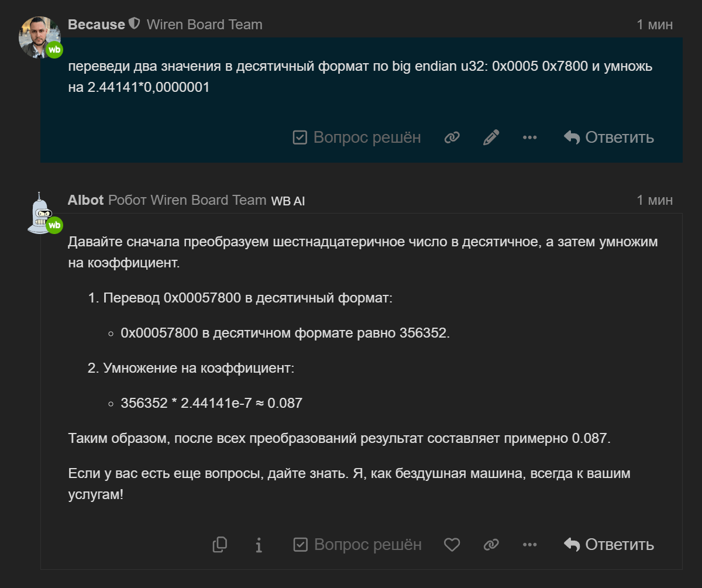Edit Because's post with pencil icon
Screen dimensions: 702x588
(x=491, y=137)
